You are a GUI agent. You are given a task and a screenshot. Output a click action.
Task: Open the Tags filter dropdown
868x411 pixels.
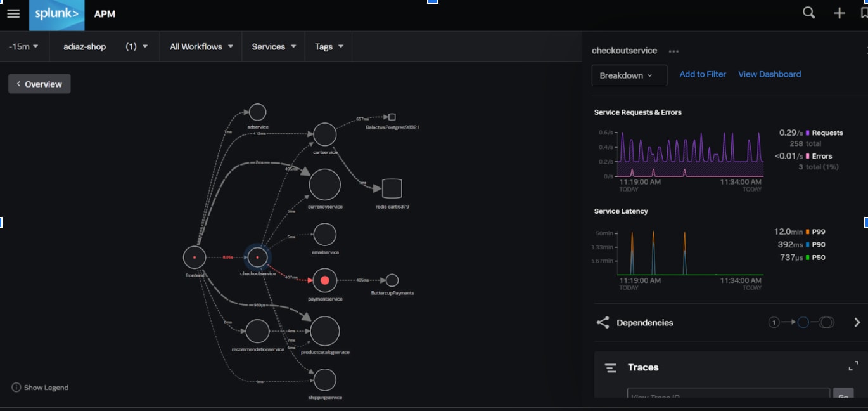[x=329, y=47]
